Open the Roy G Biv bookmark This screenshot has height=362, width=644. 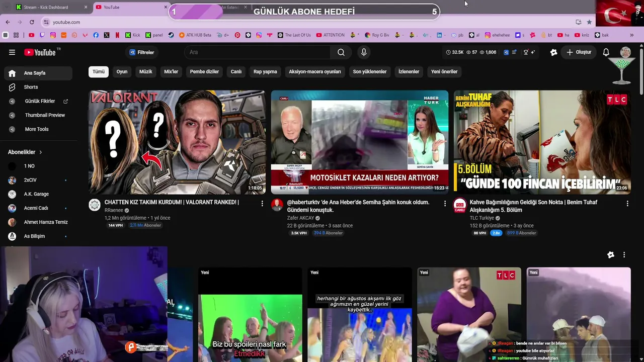coord(377,35)
